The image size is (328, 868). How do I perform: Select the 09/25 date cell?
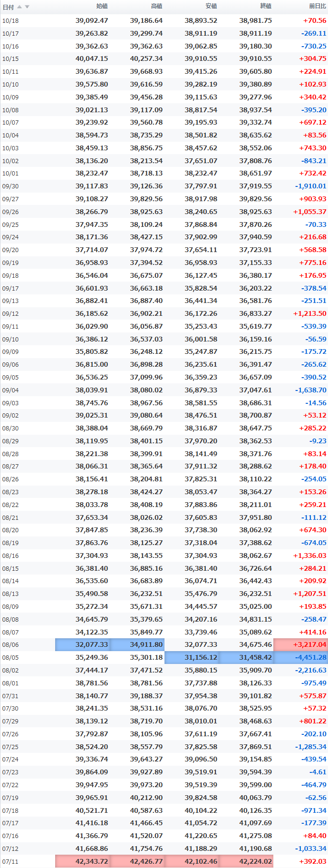point(10,224)
